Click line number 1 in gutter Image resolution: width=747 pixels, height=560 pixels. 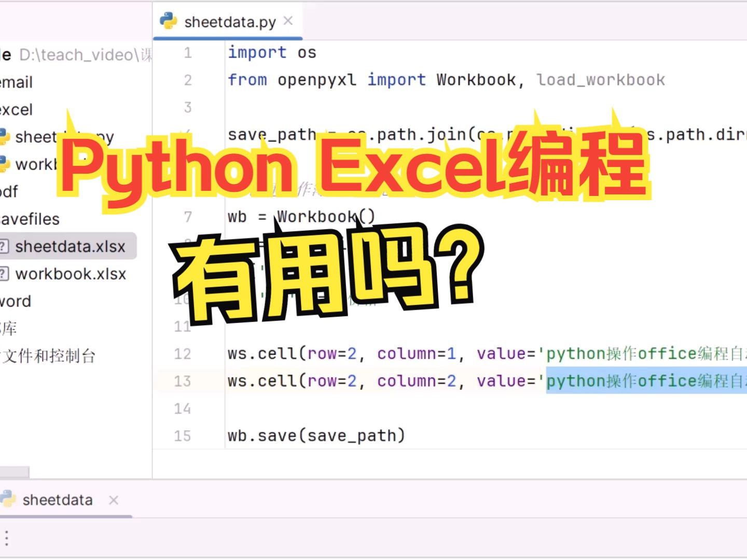[x=188, y=52]
